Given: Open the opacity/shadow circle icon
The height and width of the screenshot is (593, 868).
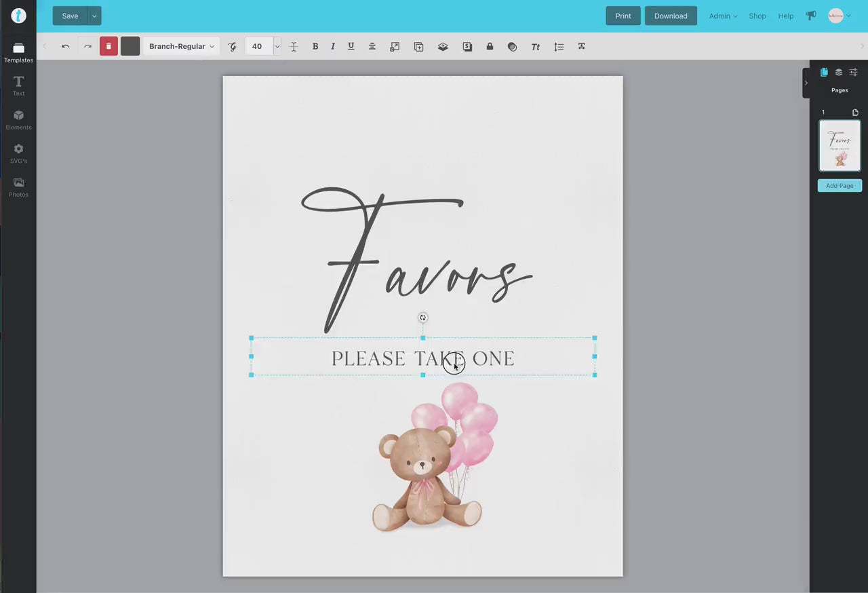Looking at the screenshot, I should click(x=512, y=46).
